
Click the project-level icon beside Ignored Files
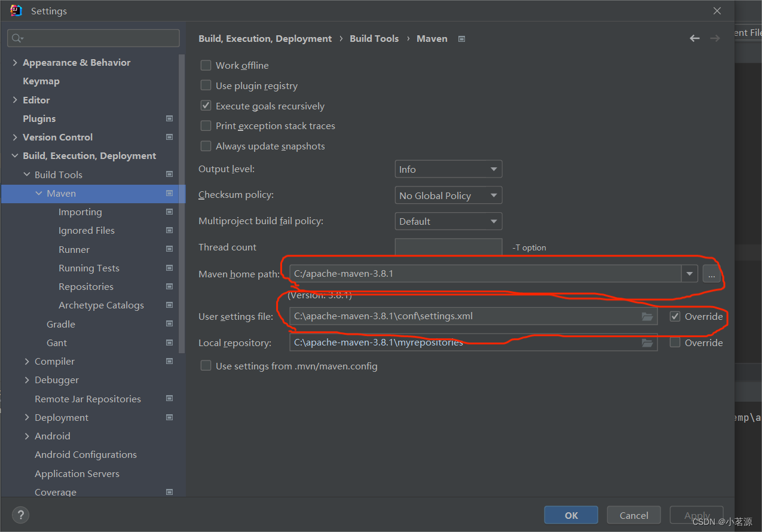click(x=169, y=230)
